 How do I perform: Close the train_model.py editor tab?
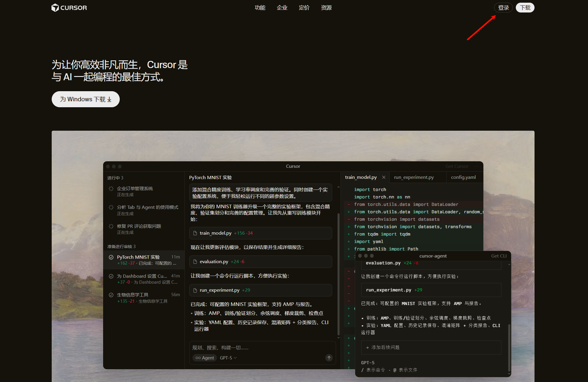pyautogui.click(x=384, y=177)
